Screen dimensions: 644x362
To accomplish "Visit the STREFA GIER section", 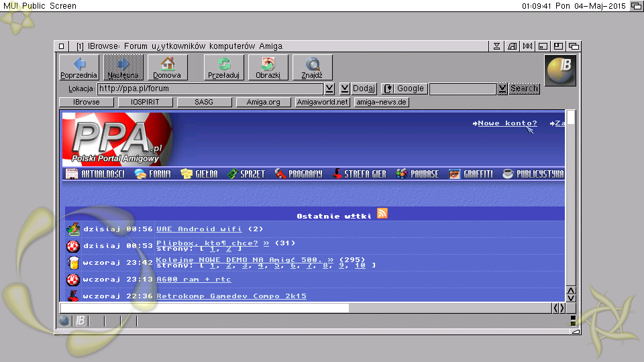I will 360,174.
